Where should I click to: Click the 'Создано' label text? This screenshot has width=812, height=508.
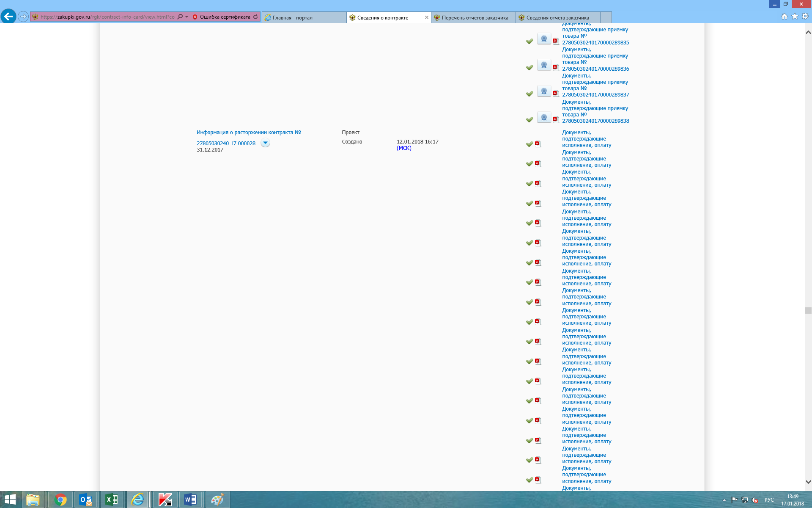[x=352, y=142]
